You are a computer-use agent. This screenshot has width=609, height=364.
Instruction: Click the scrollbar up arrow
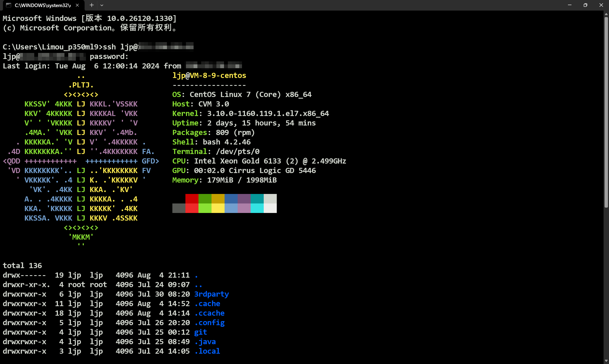click(x=606, y=14)
